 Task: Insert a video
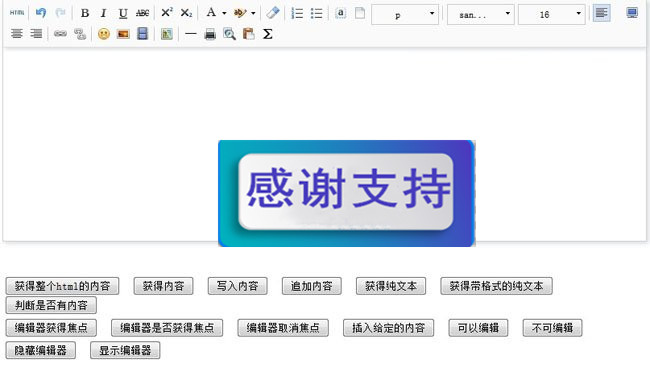tap(143, 34)
